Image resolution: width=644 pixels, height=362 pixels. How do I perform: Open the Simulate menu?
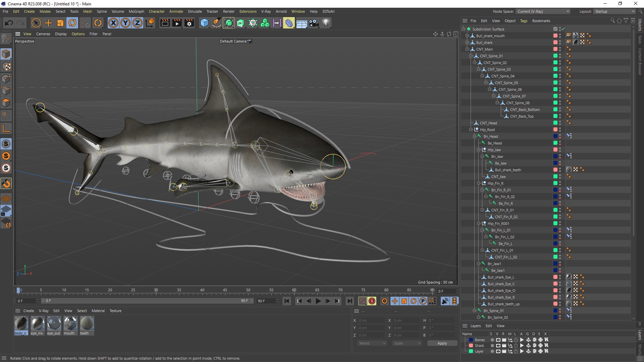pyautogui.click(x=195, y=11)
